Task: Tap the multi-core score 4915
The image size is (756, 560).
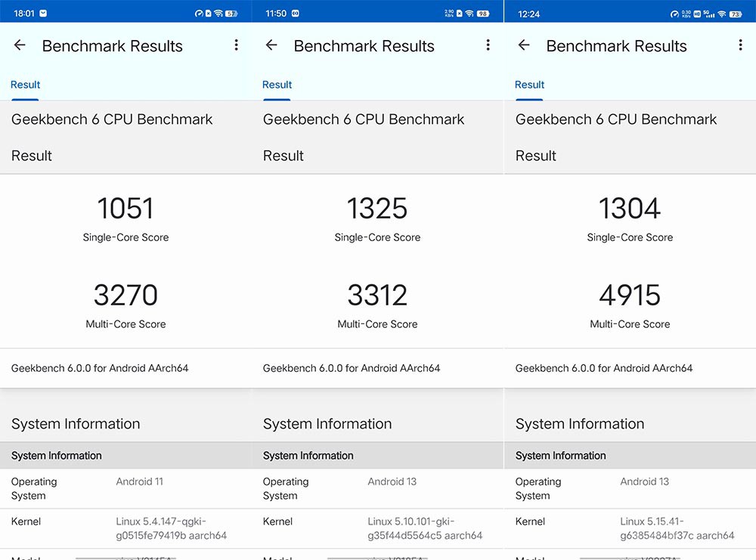Action: point(630,295)
